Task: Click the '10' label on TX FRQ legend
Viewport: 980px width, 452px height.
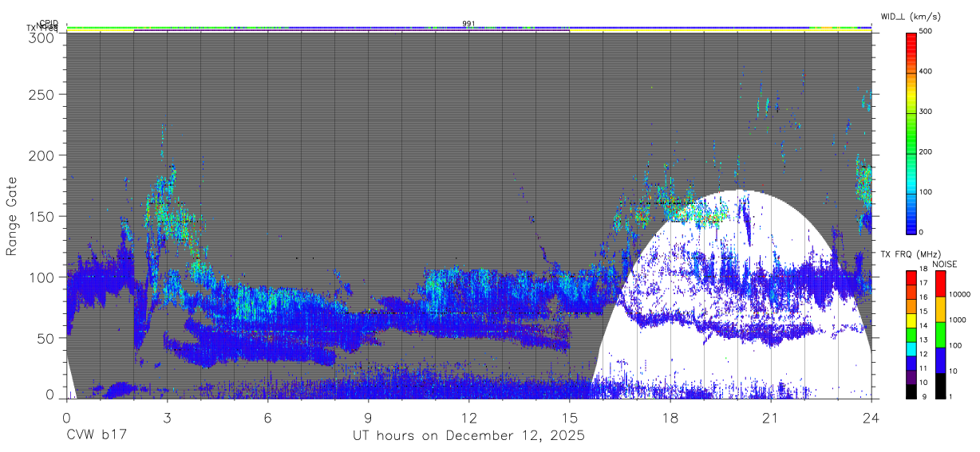Action: click(x=923, y=384)
